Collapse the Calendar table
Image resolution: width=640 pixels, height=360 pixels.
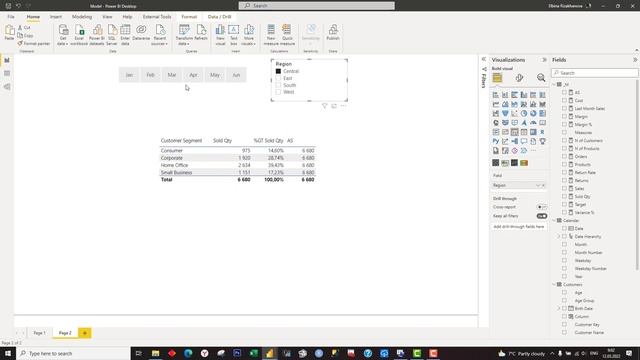click(554, 220)
